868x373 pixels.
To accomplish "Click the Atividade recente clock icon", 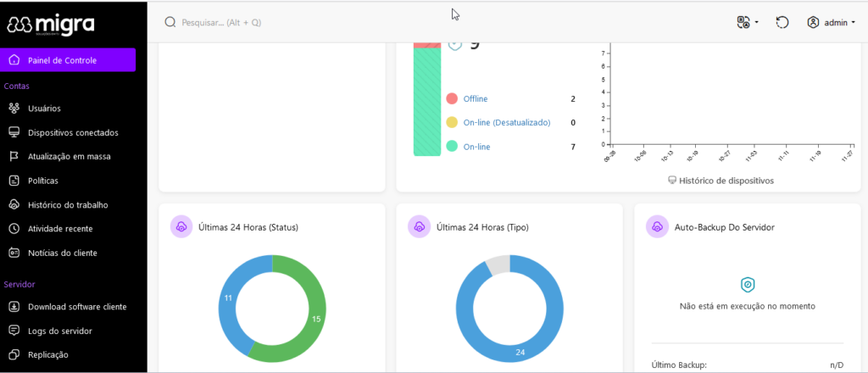I will (14, 229).
